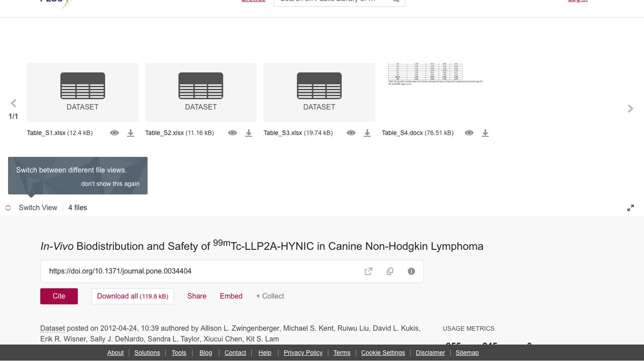Download Table_S3.xlsx file
This screenshot has width=644, height=362.
click(367, 133)
